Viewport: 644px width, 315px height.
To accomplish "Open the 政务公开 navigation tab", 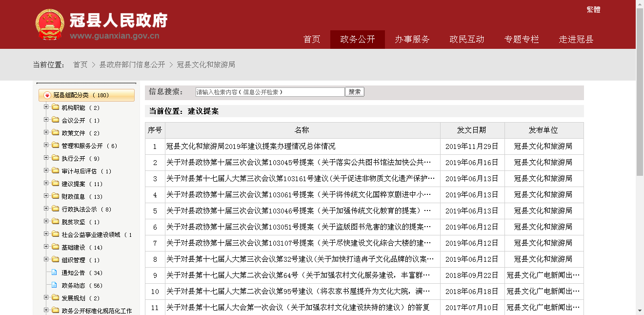I will coord(358,40).
